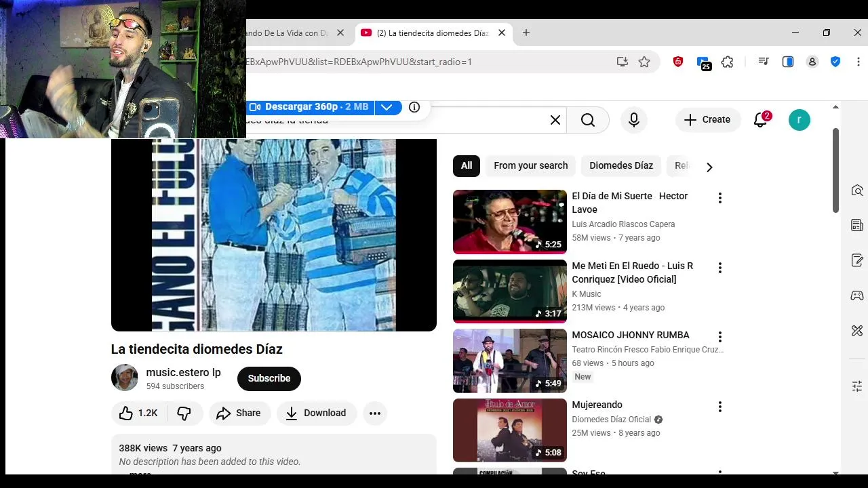Open El Día de Mi Suerte thumbnail
This screenshot has width=868, height=488.
(510, 222)
